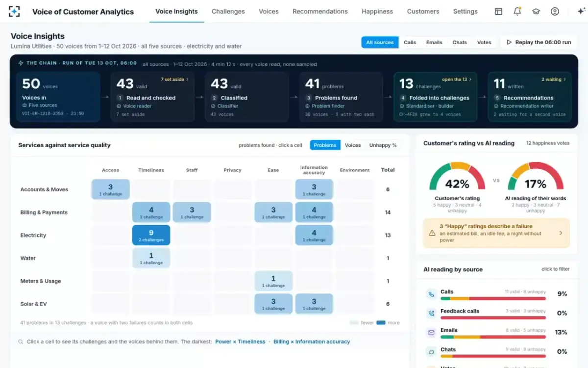Click the Calls sentiment bar

click(493, 298)
